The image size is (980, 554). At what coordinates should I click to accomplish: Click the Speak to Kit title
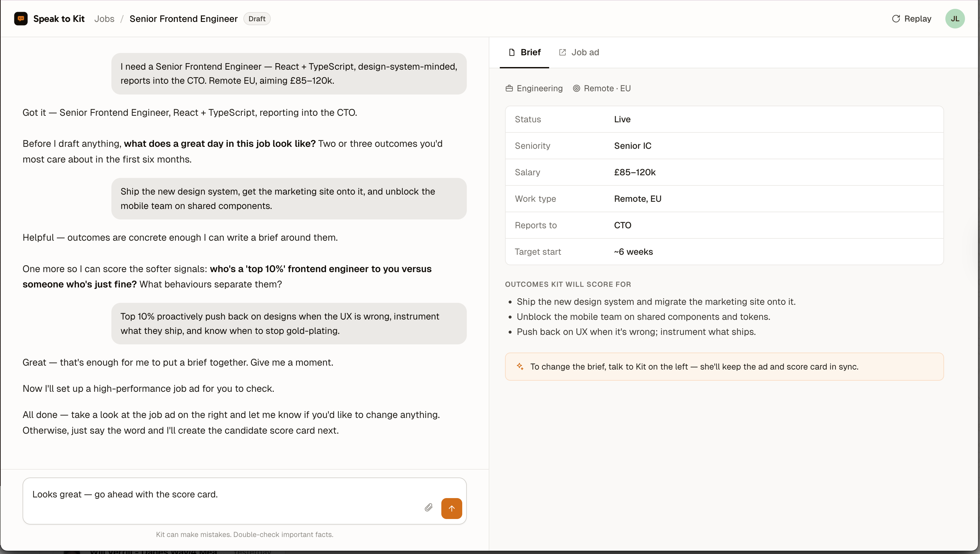click(x=59, y=19)
